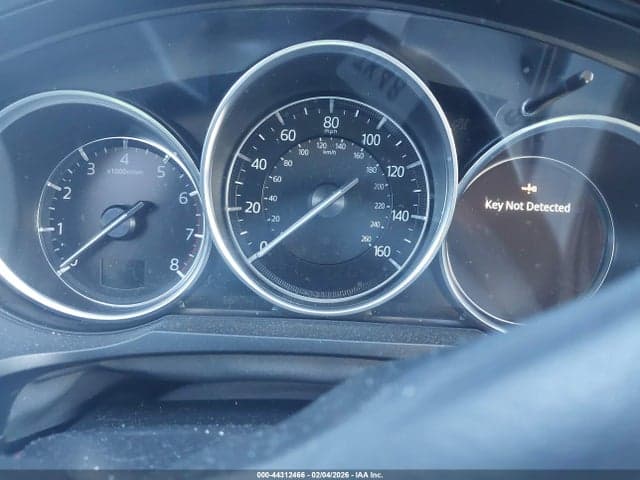Image resolution: width=640 pixels, height=480 pixels.
Task: Select the inner km/h 220 marking
Action: (x=380, y=206)
